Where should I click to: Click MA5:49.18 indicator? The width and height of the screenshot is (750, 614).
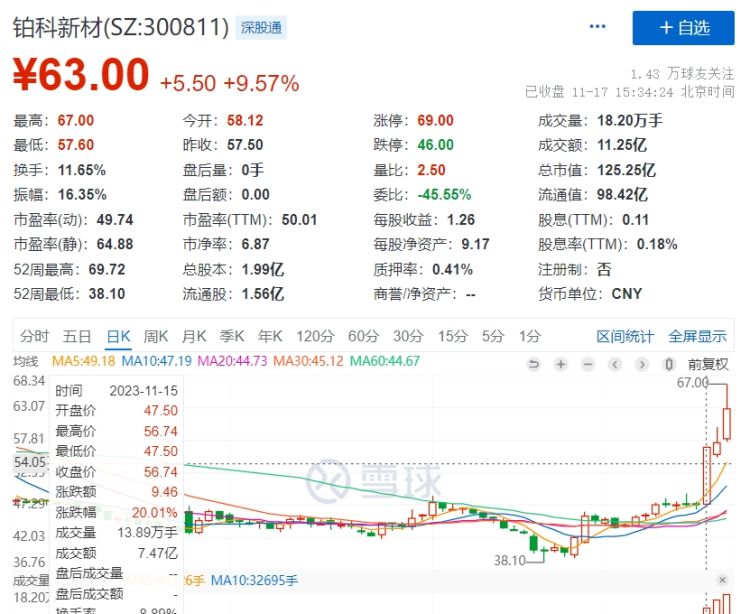(x=83, y=361)
